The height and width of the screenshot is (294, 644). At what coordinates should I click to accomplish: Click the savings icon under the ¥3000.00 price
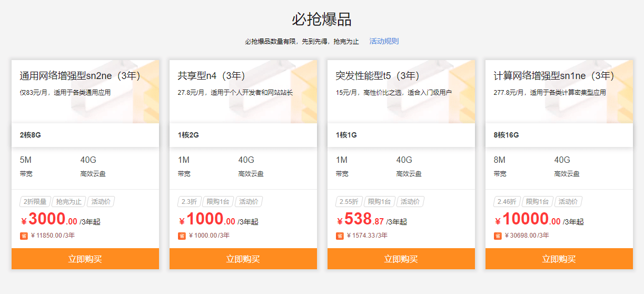point(24,236)
